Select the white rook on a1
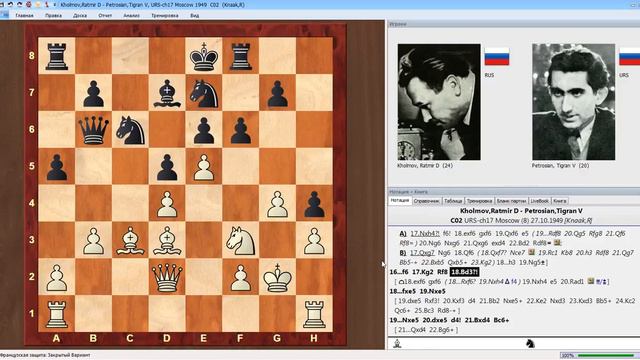 pyautogui.click(x=56, y=314)
